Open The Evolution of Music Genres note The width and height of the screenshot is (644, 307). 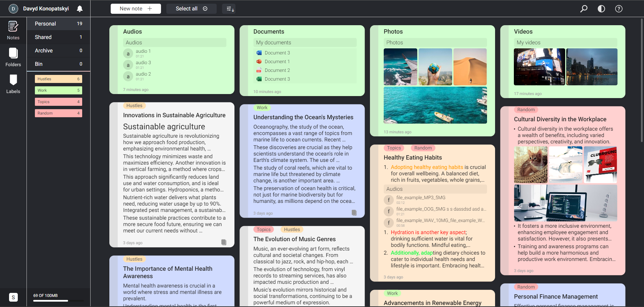click(x=294, y=239)
